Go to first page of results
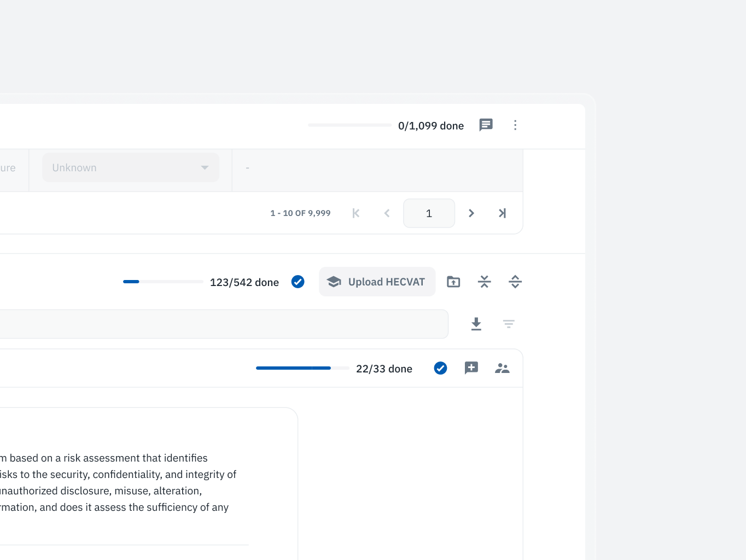The height and width of the screenshot is (560, 746). pos(356,213)
